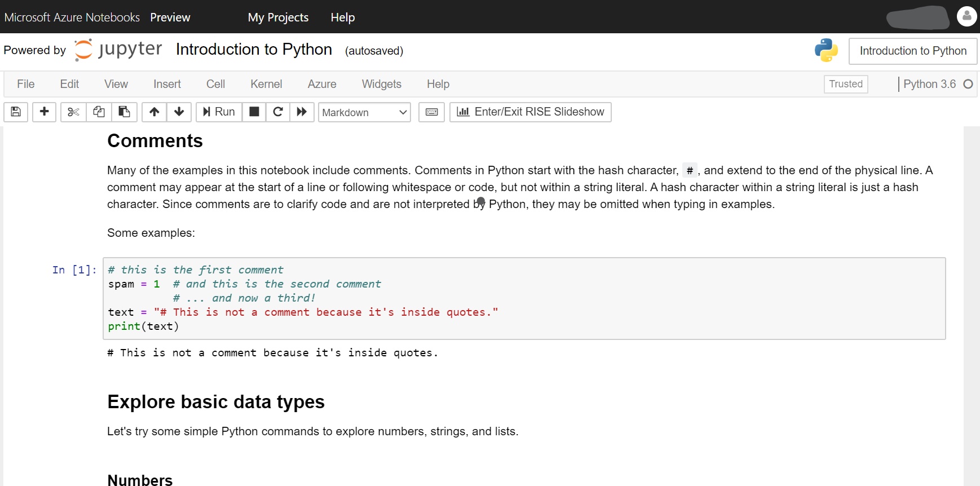Move selected cell down arrow
The height and width of the screenshot is (486, 980).
point(179,112)
